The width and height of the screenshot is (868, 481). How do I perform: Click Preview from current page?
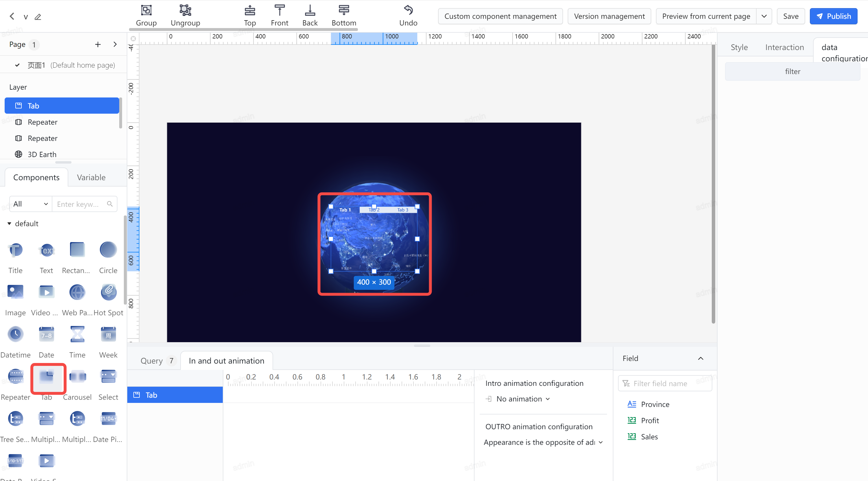tap(706, 16)
